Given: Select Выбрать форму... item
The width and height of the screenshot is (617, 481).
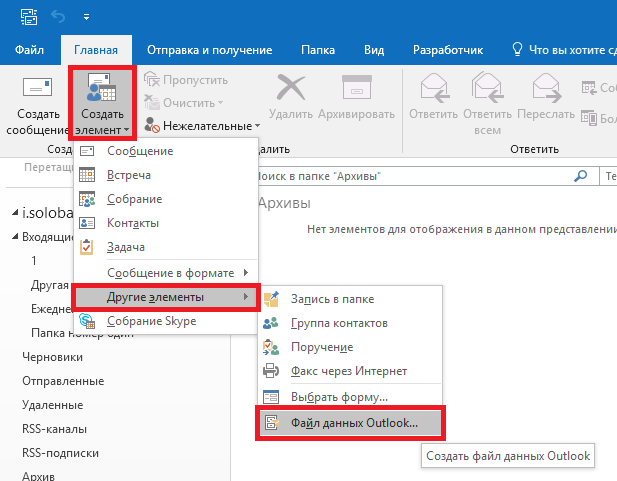Looking at the screenshot, I should 350,397.
